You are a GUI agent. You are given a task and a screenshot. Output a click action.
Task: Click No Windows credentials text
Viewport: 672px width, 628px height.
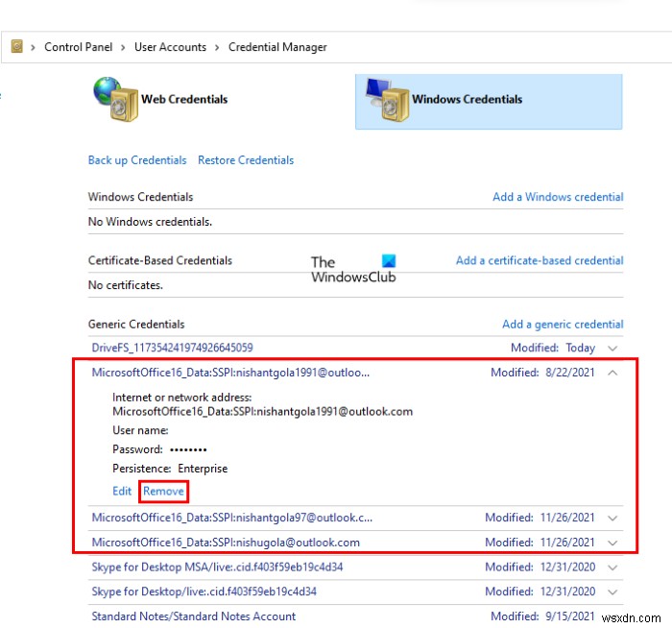click(x=150, y=222)
